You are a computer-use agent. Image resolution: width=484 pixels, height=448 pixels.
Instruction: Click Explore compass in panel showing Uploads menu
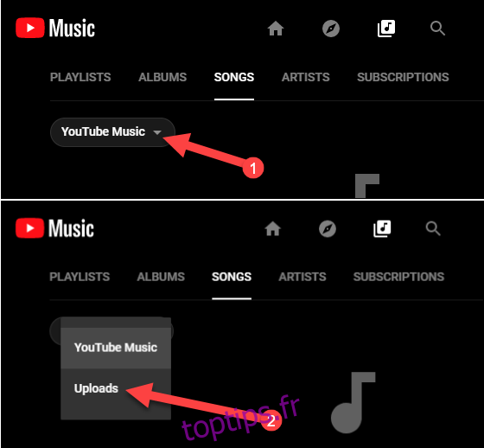328,229
